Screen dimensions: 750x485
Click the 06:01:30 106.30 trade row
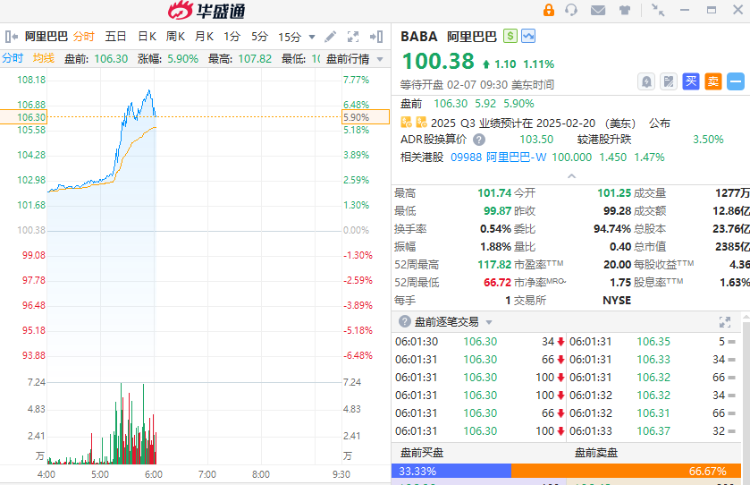tap(479, 342)
